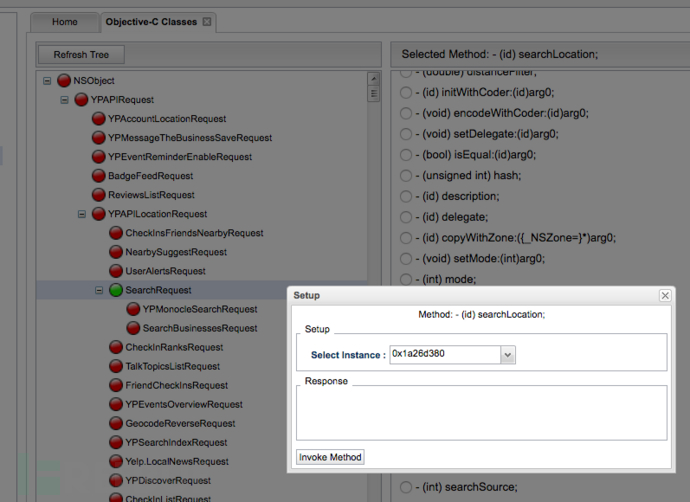
Task: Click red icon of YPMonocleSearchRequest
Action: (x=133, y=309)
